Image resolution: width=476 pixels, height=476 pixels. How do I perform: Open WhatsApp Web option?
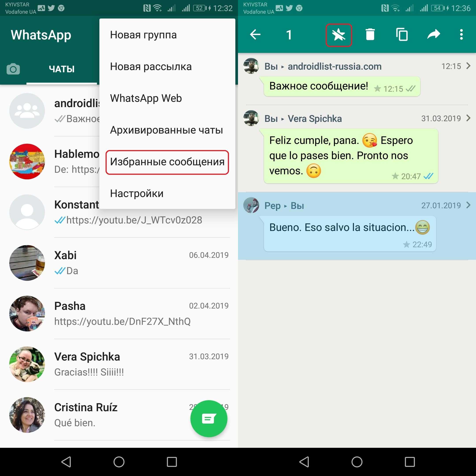click(x=147, y=98)
